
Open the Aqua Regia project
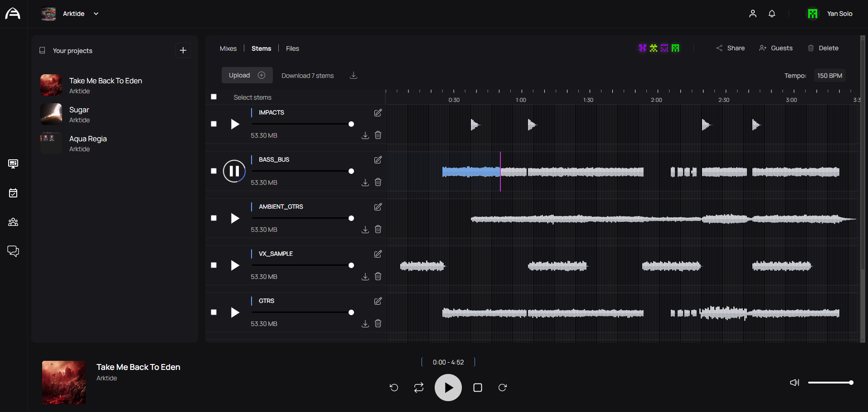(x=115, y=143)
